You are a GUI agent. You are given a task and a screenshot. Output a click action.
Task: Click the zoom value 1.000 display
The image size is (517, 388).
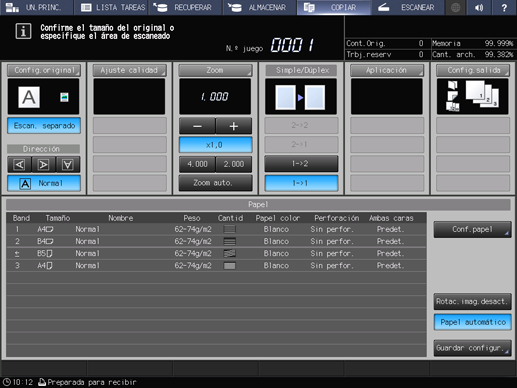tap(215, 97)
